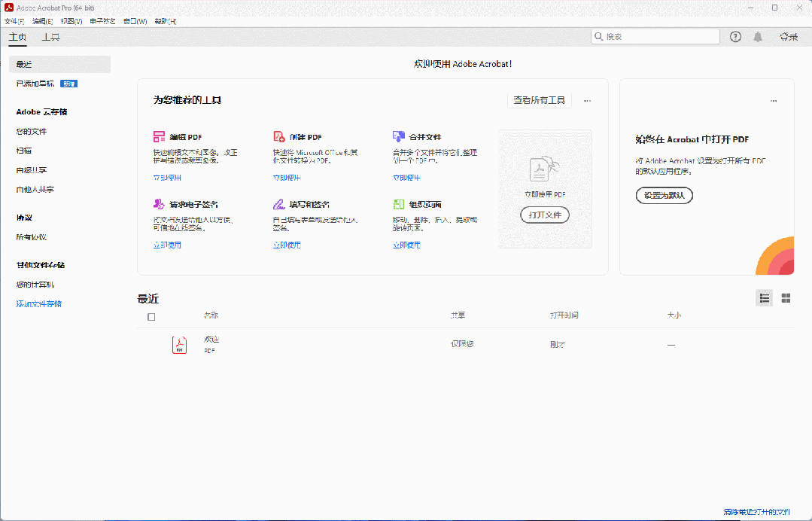Select the 欢迎 file name in recent list
812x521 pixels.
tap(211, 340)
